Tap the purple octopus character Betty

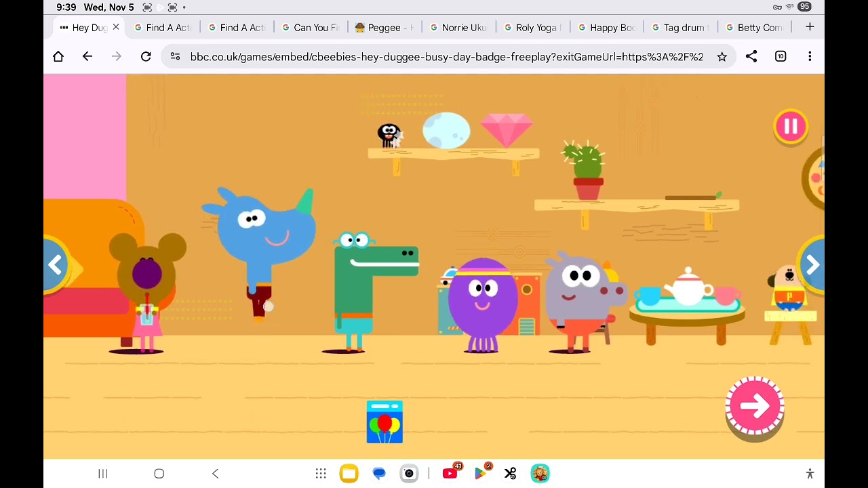coord(482,305)
